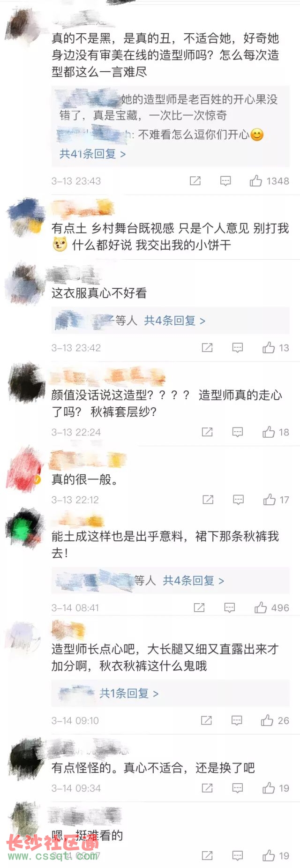
Task: Share the comment posted 3-14 09:10
Action: click(x=206, y=721)
